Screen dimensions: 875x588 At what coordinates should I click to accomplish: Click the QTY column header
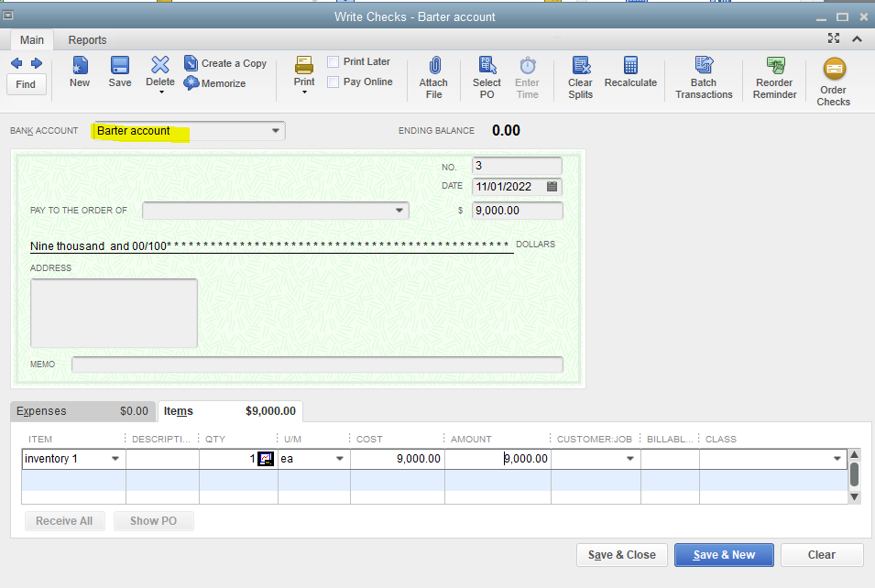pos(215,439)
